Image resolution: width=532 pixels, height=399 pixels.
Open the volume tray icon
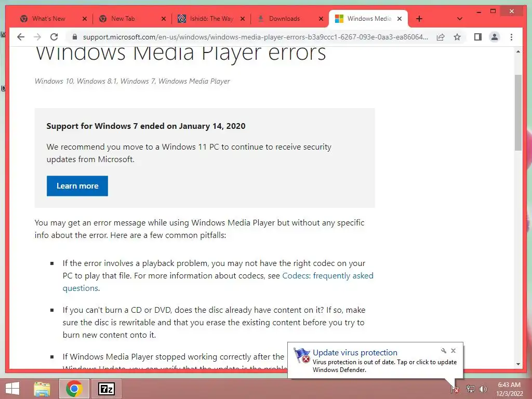tap(483, 389)
